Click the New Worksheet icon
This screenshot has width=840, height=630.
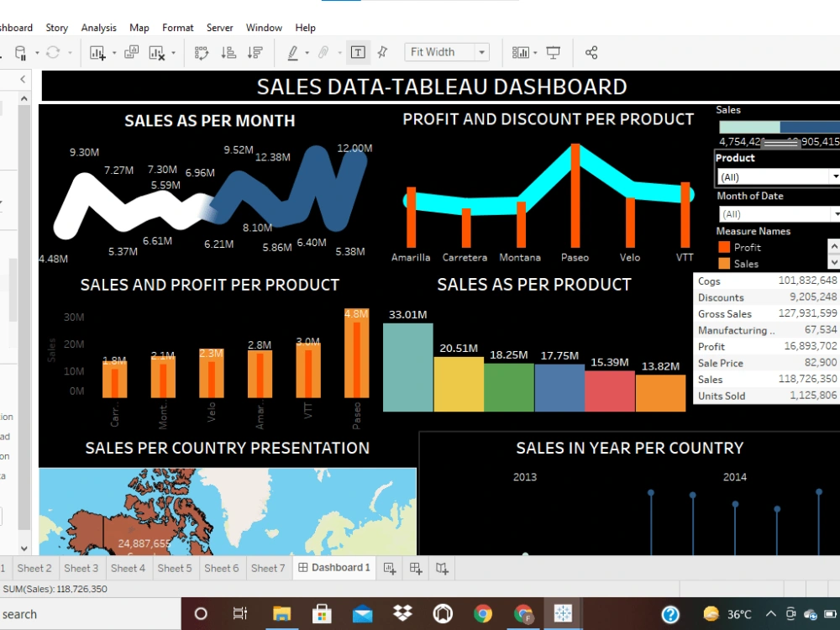point(99,52)
